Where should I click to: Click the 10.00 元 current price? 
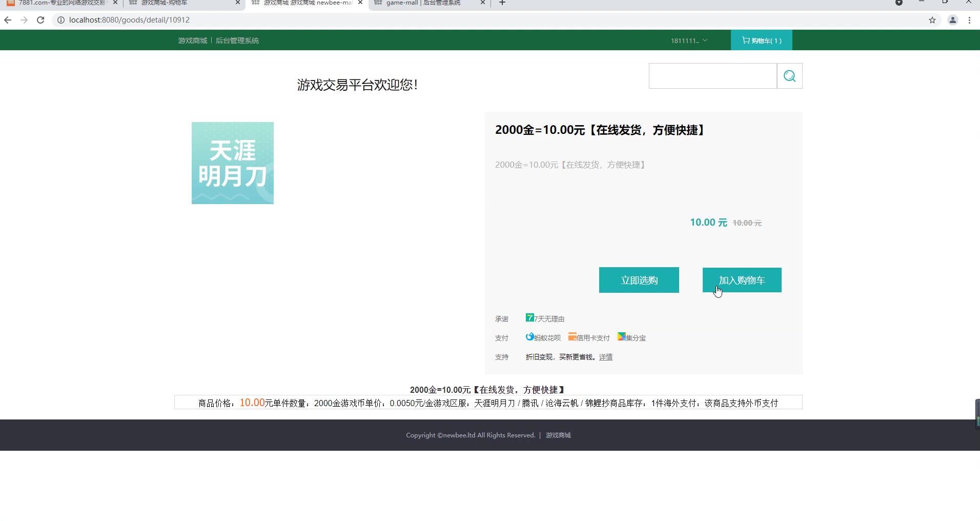708,222
